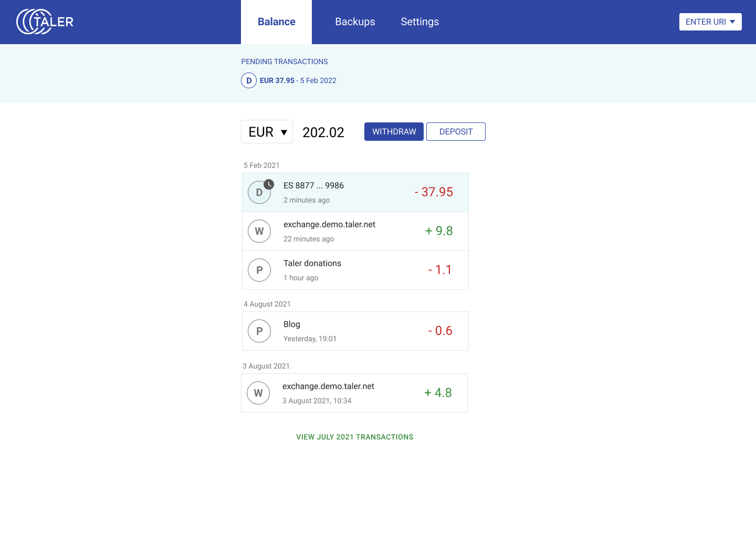Open pending EUR 37.95 transaction link
This screenshot has height=538, width=756.
[x=298, y=80]
